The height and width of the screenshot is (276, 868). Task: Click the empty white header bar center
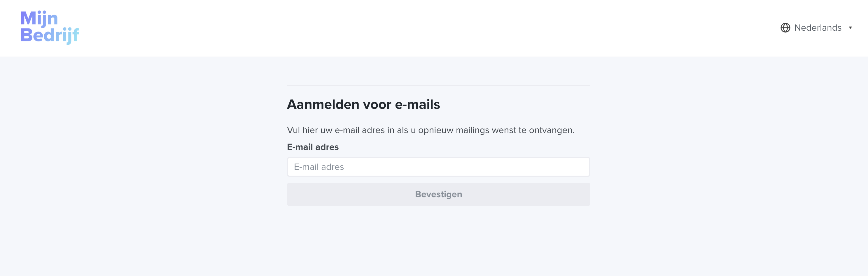tap(434, 28)
